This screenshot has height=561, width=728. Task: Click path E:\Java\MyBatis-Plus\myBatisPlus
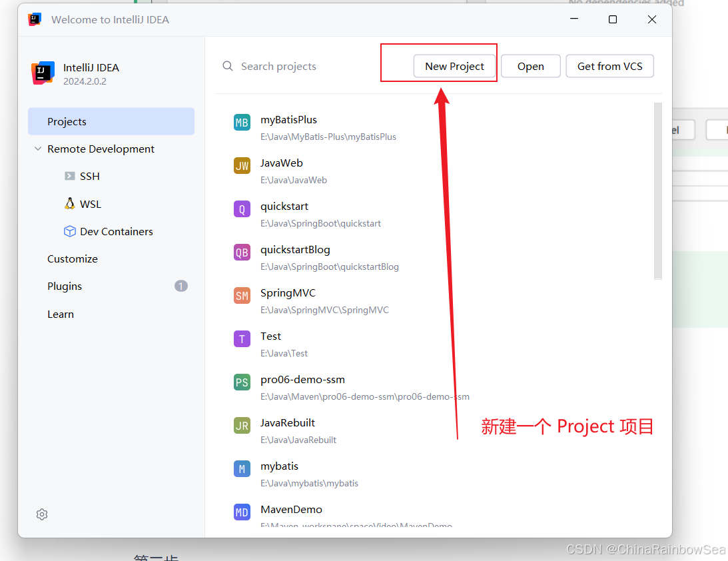pyautogui.click(x=328, y=137)
